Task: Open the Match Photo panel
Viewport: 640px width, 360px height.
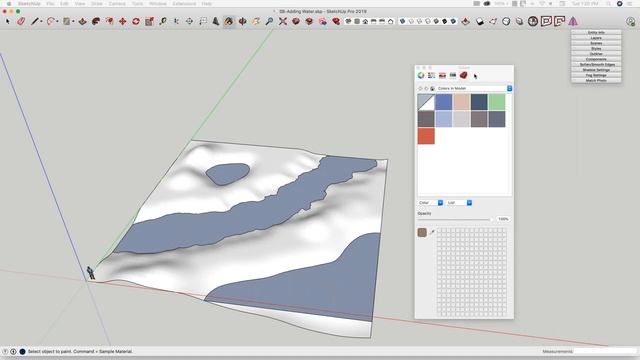Action: point(596,80)
